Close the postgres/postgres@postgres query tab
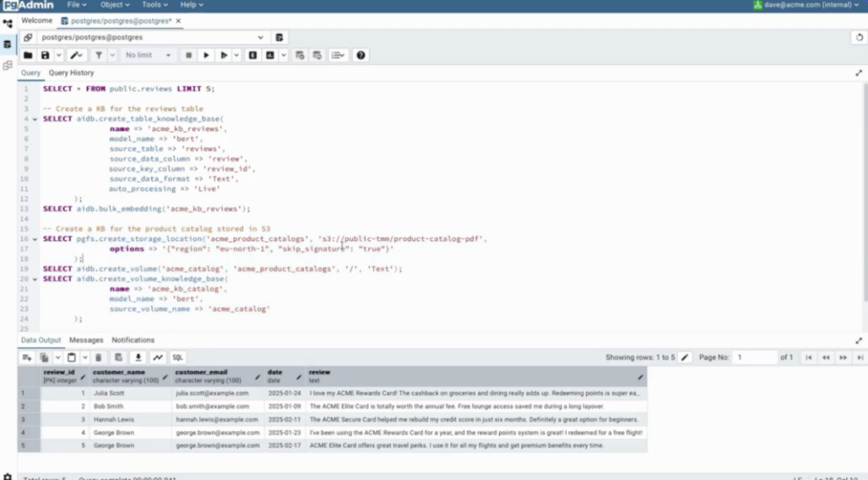 click(x=178, y=21)
